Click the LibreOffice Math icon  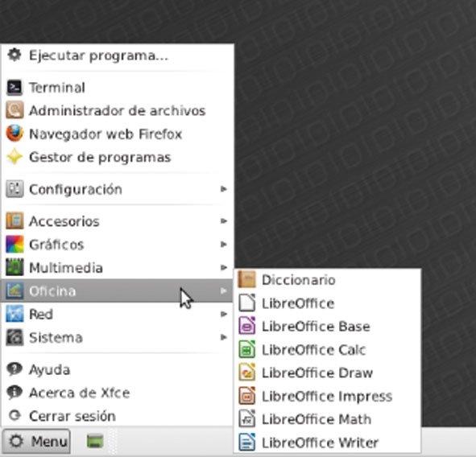246,419
